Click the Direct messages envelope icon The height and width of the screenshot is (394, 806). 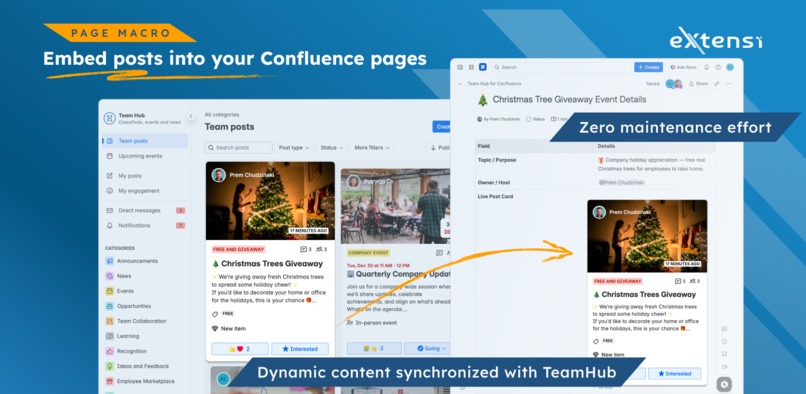(x=109, y=210)
